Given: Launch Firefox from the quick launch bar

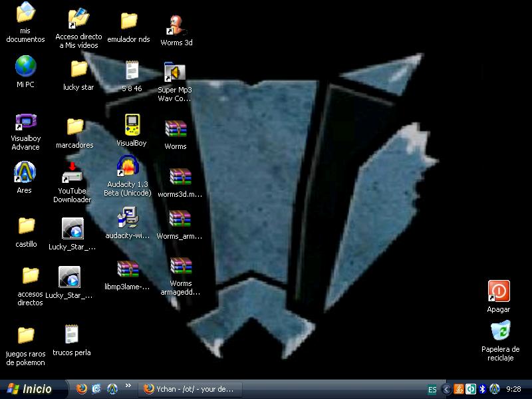Looking at the screenshot, I should (x=81, y=389).
